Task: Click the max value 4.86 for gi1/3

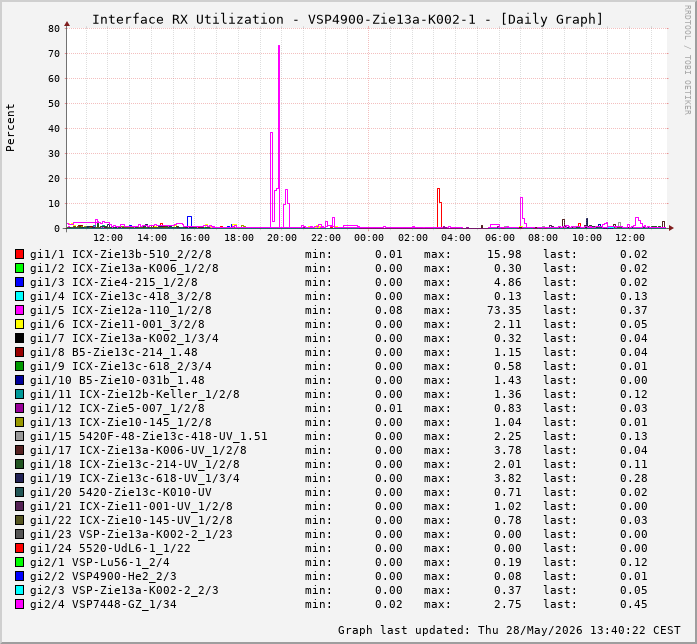Action: point(508,282)
